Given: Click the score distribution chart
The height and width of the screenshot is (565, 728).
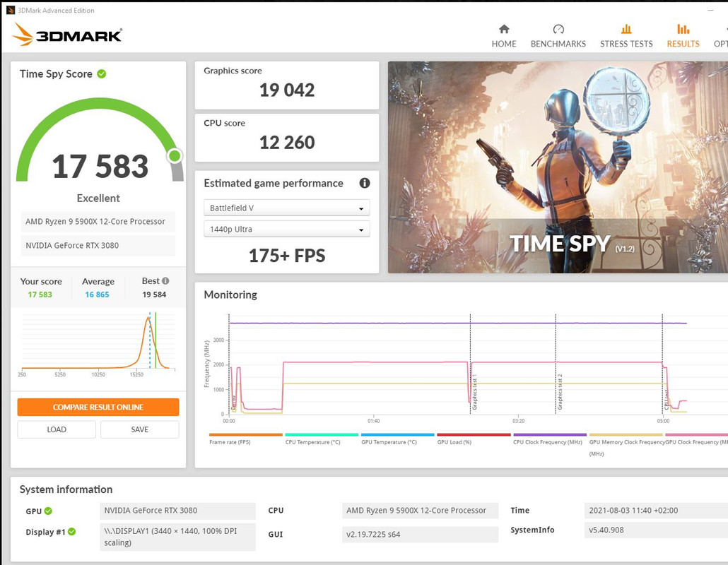Looking at the screenshot, I should (98, 344).
